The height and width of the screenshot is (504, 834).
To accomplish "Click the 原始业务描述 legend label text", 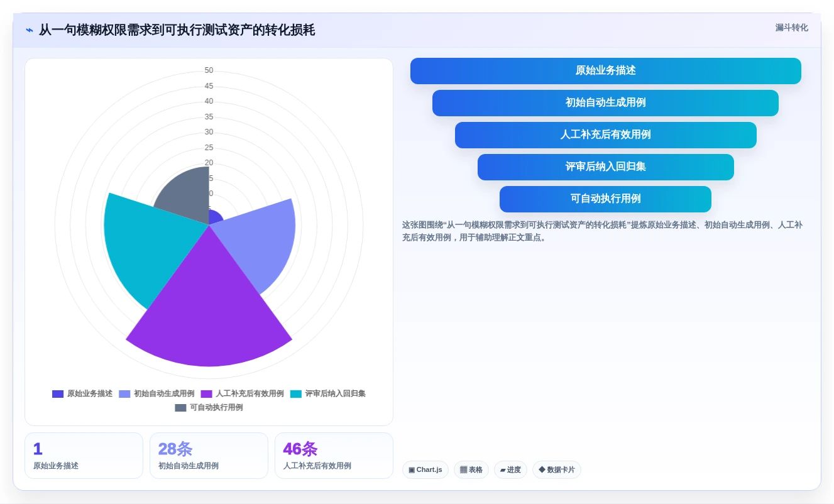I will point(90,394).
